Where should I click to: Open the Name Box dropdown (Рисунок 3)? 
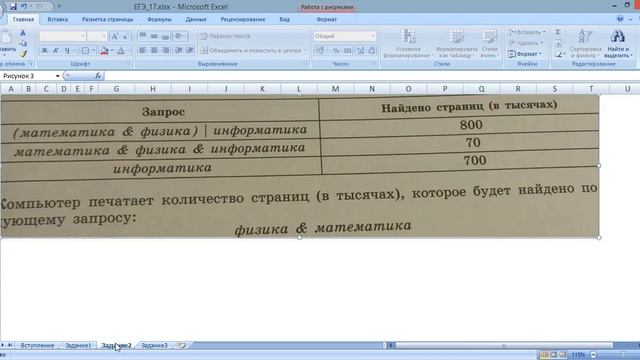[x=58, y=76]
